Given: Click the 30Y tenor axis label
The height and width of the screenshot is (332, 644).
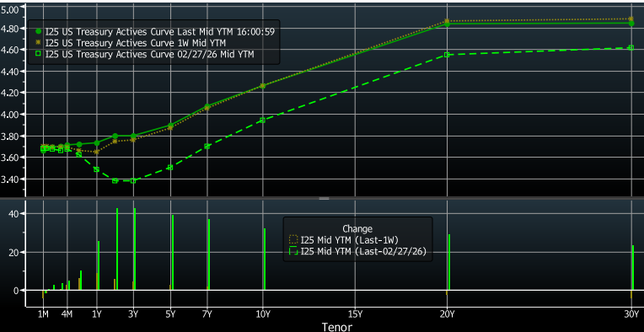Looking at the screenshot, I should [x=631, y=314].
